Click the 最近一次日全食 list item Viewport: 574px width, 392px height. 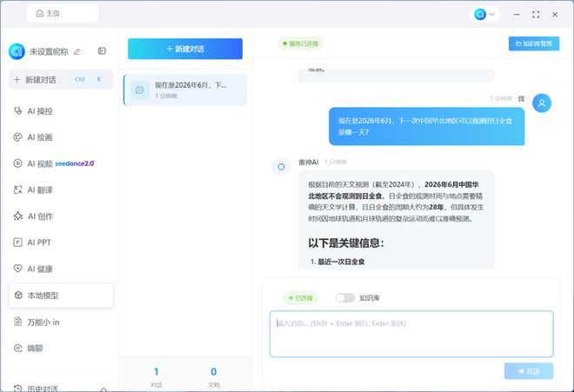[x=341, y=262]
